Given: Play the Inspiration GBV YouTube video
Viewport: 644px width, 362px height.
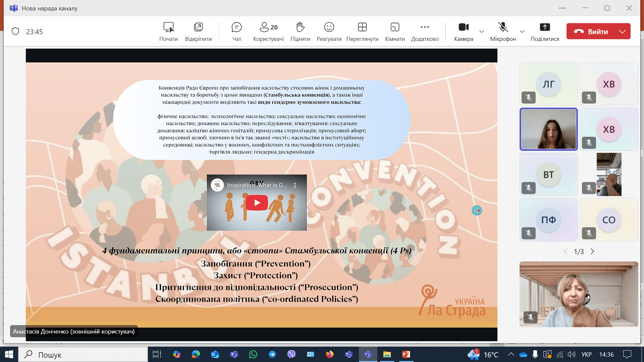Looking at the screenshot, I should [x=257, y=202].
